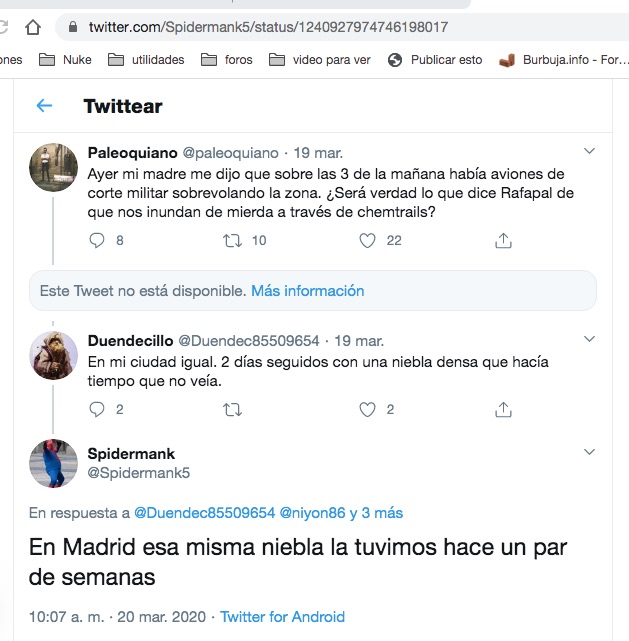
Task: Reply to Duendecillo's tweet
Action: pos(97,409)
